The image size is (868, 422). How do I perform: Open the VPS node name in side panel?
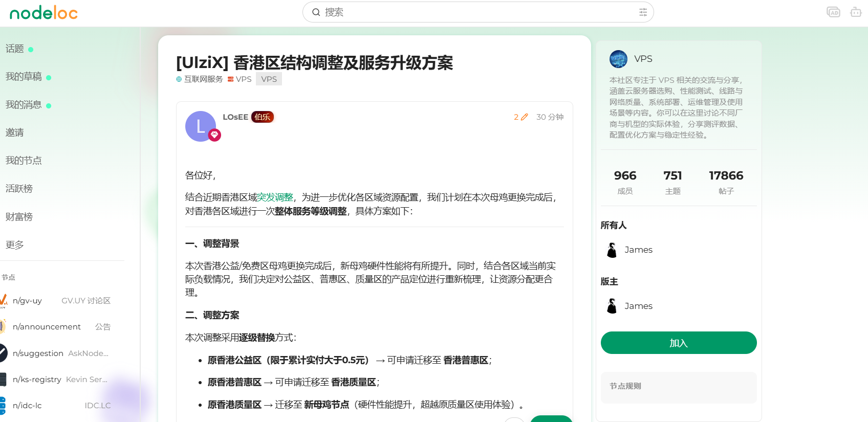tap(643, 59)
